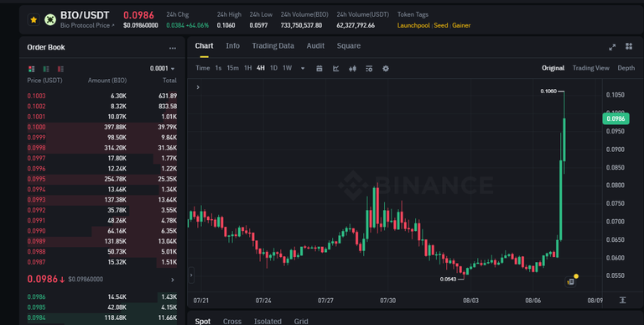Image resolution: width=644 pixels, height=325 pixels.
Task: Show both buy and sell orders view
Action: pos(32,69)
